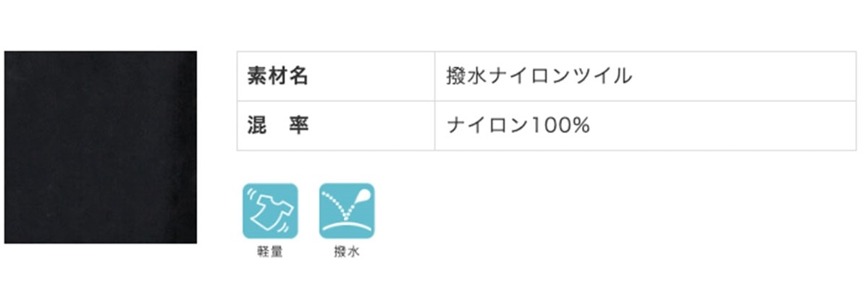Click the T-shirt drawing inside the 軽量 icon

270,210
